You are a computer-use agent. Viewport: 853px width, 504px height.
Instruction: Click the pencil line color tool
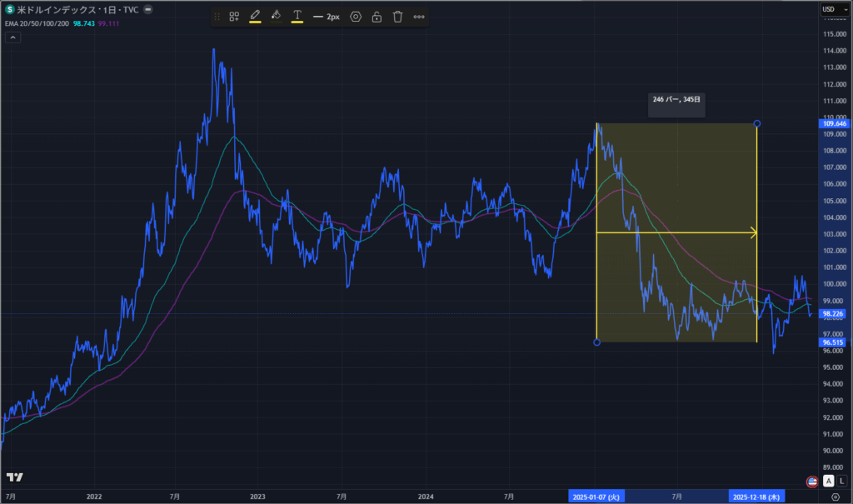[x=255, y=16]
